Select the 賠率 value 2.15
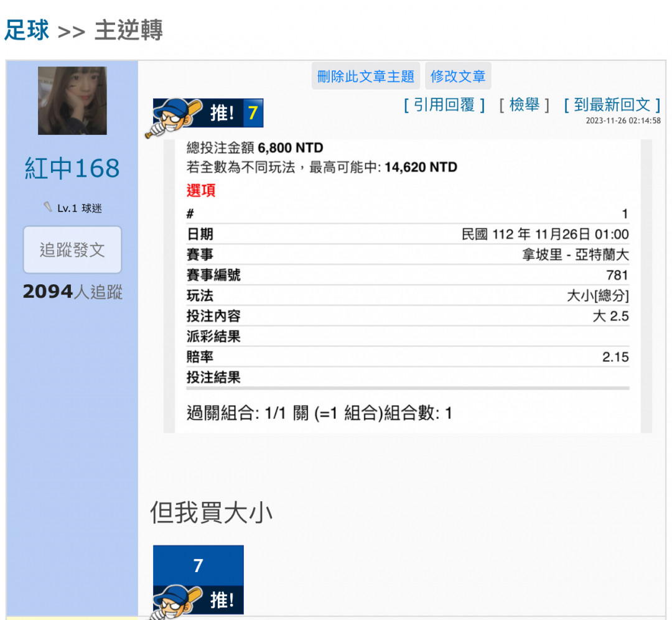Screen dimensions: 672x620 pyautogui.click(x=615, y=357)
